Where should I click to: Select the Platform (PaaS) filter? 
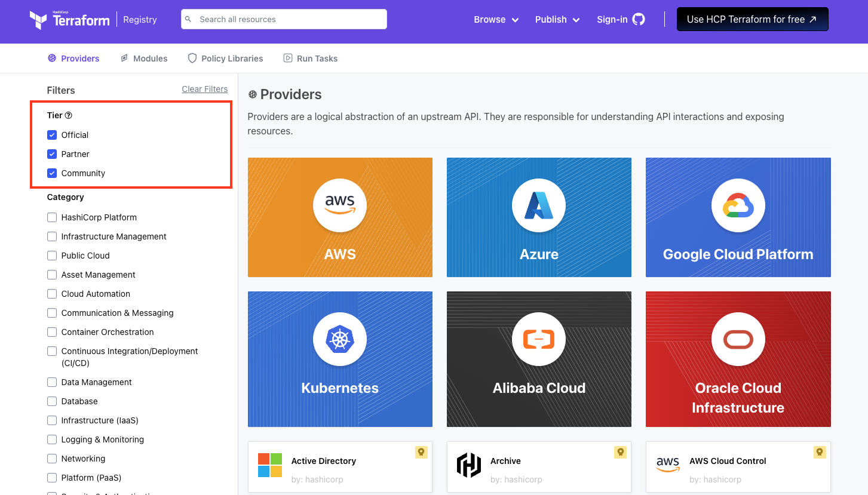[x=52, y=478]
